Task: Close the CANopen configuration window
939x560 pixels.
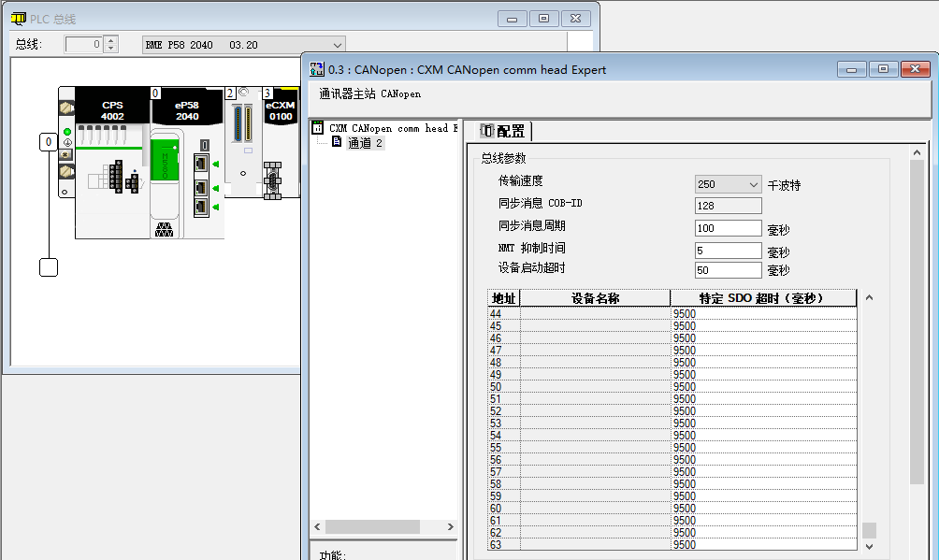Action: [915, 69]
